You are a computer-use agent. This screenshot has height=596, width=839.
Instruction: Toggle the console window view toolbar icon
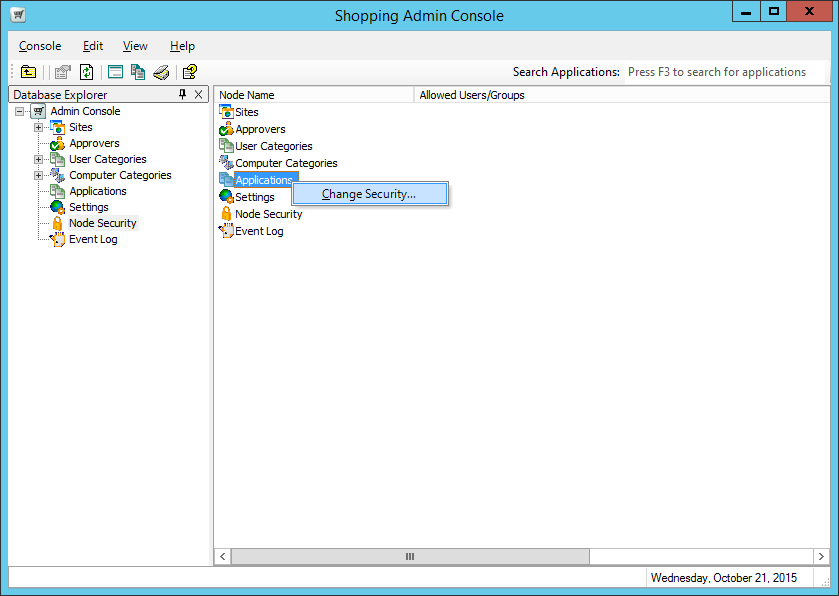(x=115, y=72)
